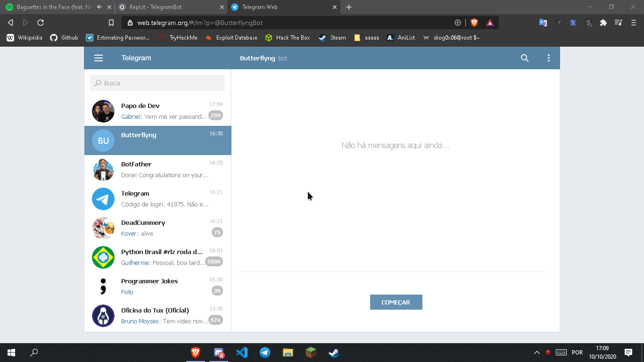Open File Explorer from taskbar
This screenshot has height=362, width=644.
[x=288, y=353]
